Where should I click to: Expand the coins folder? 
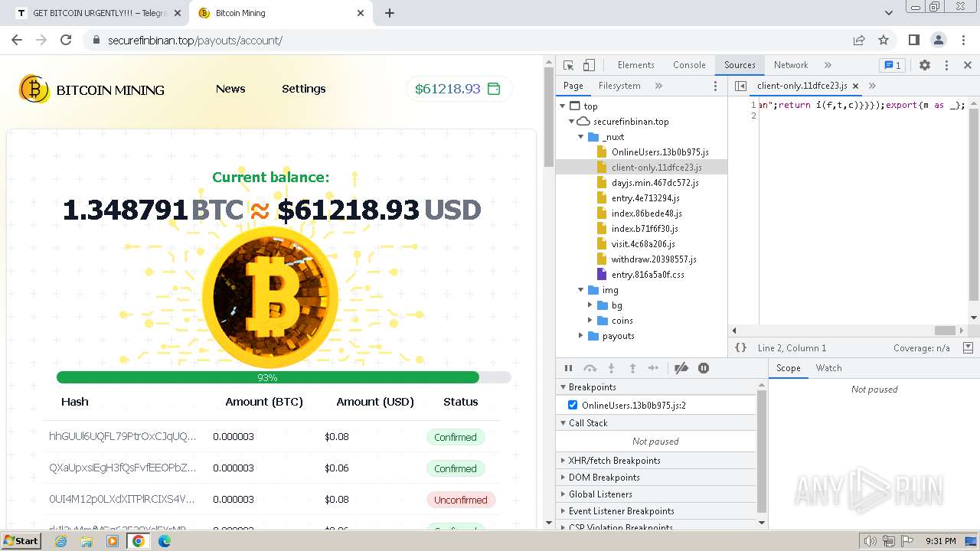(590, 321)
